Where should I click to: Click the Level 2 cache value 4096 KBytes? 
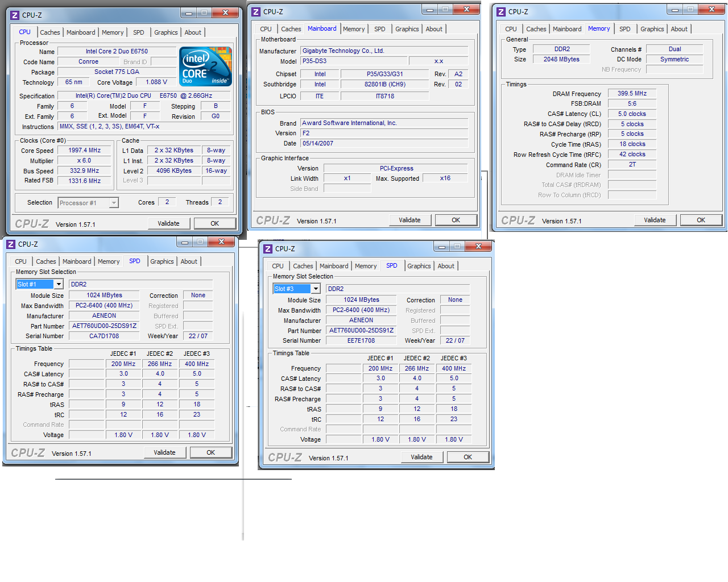(174, 171)
